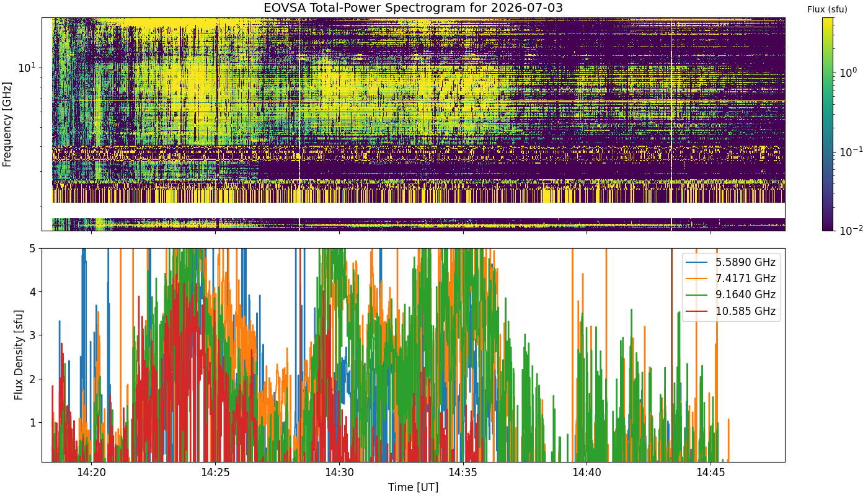The width and height of the screenshot is (868, 496).
Task: Click the Flux (sfu) colorbar label
Action: pos(827,9)
